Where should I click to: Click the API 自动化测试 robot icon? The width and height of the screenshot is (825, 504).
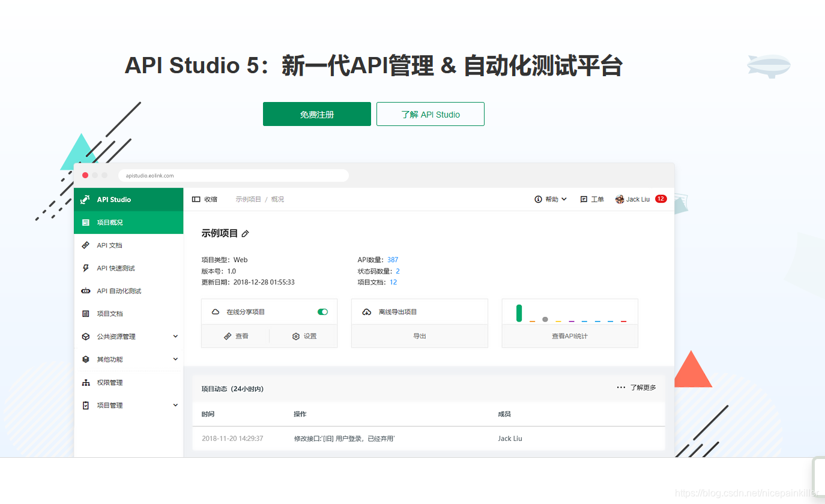pos(85,291)
